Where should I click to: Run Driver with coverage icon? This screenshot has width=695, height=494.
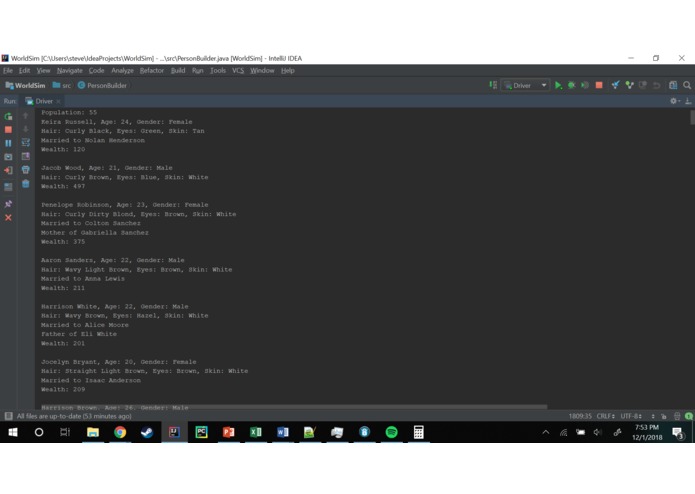(x=585, y=85)
